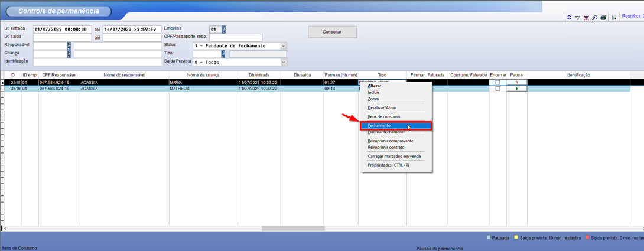
Task: Click the play icon for MATHEUS row
Action: (517, 89)
